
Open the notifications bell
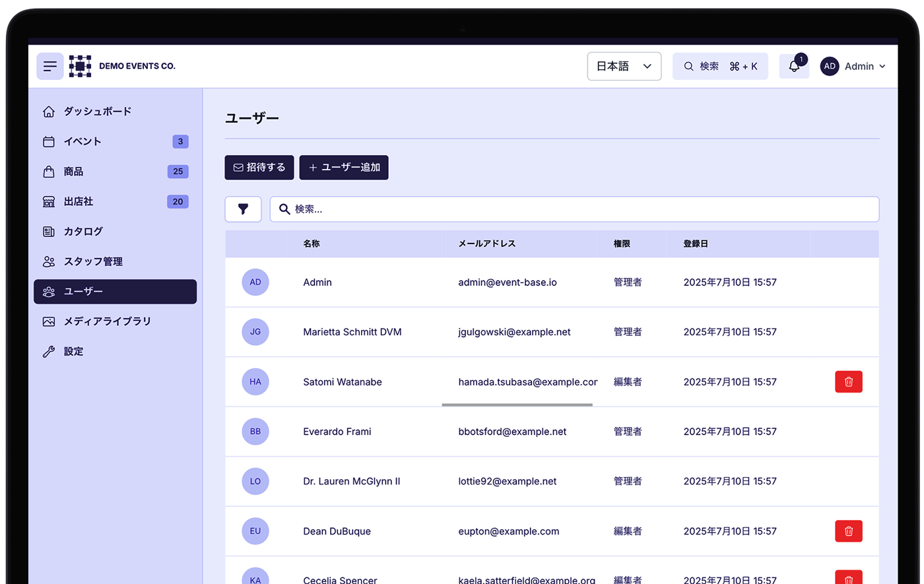[794, 66]
